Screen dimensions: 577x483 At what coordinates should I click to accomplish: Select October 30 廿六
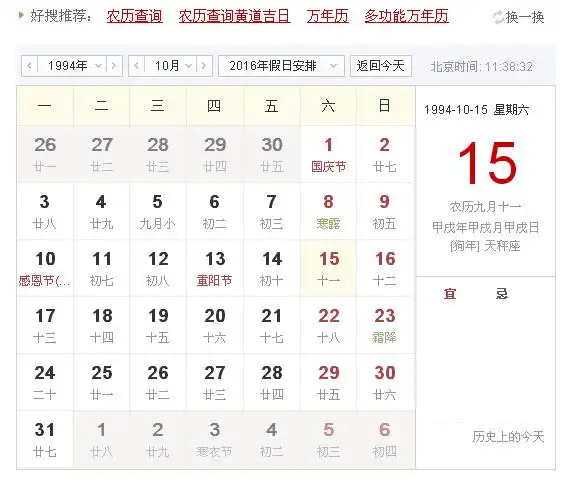[x=385, y=383]
